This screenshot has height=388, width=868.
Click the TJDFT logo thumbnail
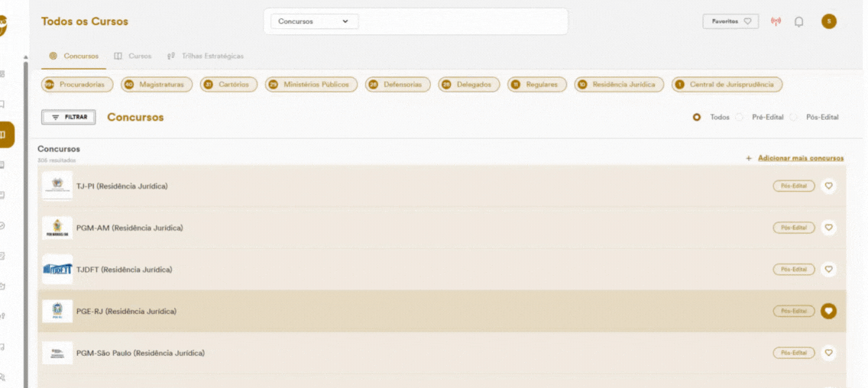pyautogui.click(x=57, y=270)
